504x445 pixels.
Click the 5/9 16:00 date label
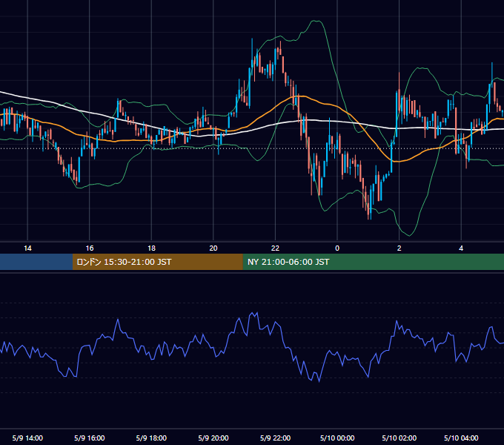point(90,438)
